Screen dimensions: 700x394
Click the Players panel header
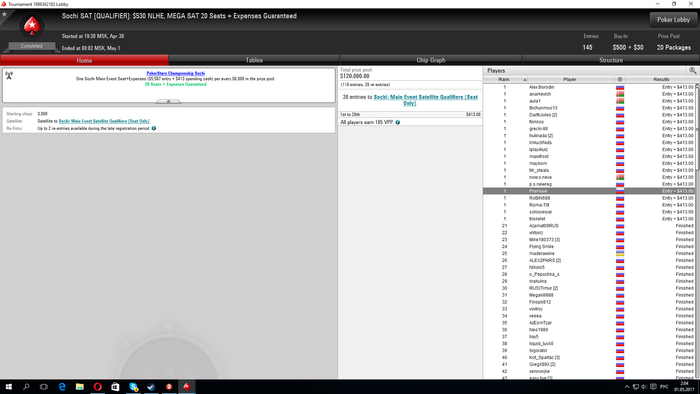591,71
